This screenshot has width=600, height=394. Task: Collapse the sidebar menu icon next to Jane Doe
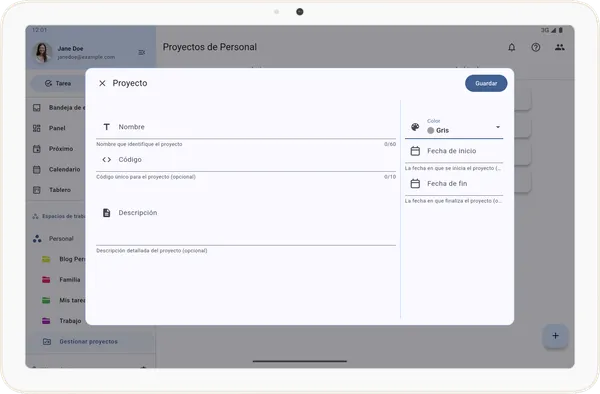[x=142, y=52]
